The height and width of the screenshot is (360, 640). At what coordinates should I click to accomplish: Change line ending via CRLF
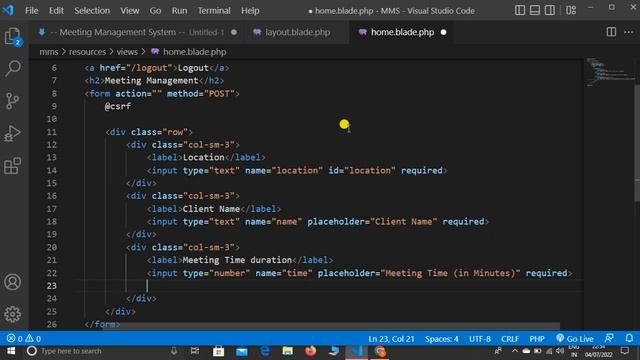coord(510,339)
